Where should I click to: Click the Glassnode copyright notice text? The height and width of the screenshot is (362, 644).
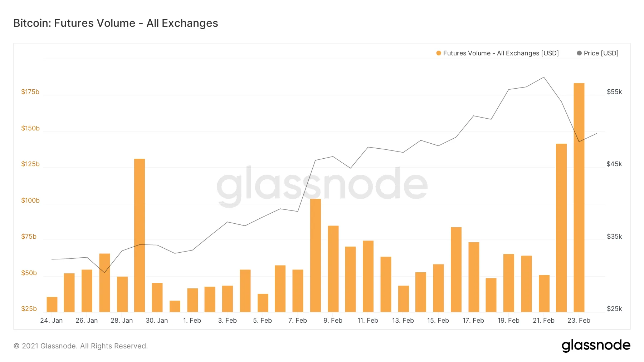tap(80, 346)
